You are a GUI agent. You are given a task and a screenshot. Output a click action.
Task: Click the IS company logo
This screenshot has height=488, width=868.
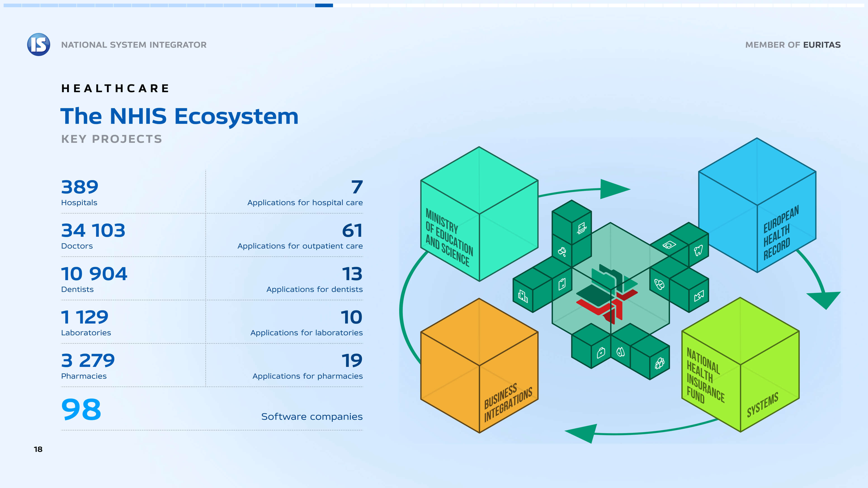tap(39, 45)
